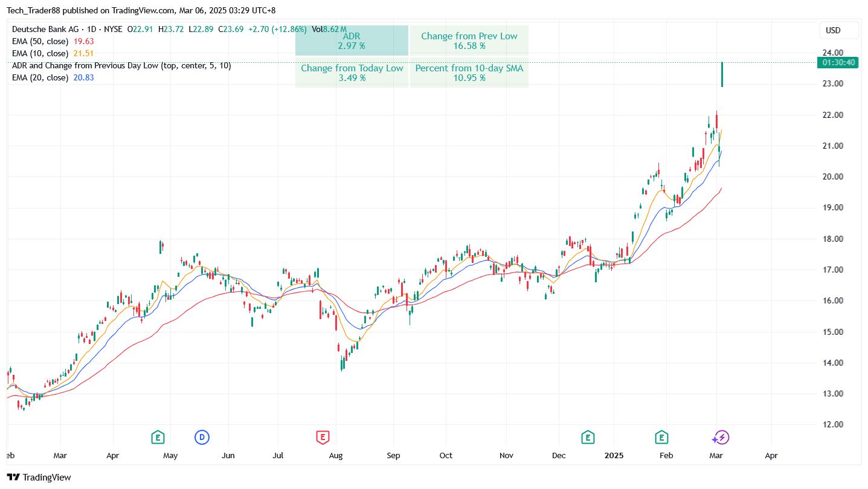Viewport: 868px width, 489px height.
Task: Click the 22.00 price axis label
Action: 832,115
